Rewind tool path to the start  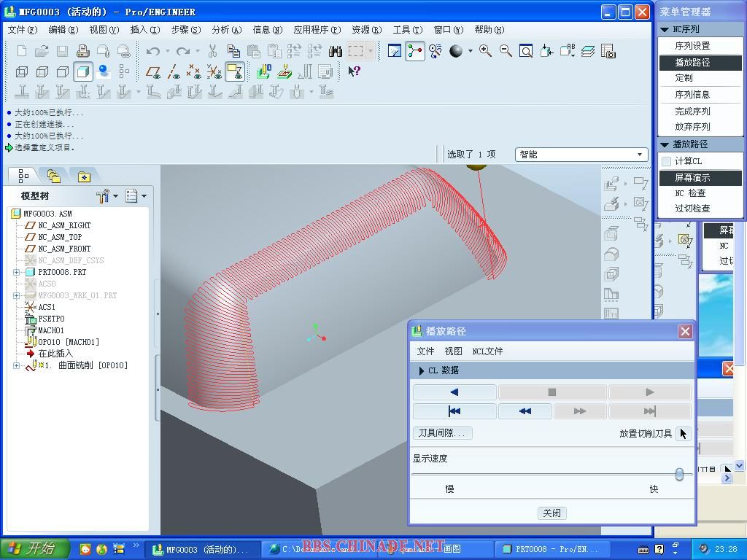(454, 411)
